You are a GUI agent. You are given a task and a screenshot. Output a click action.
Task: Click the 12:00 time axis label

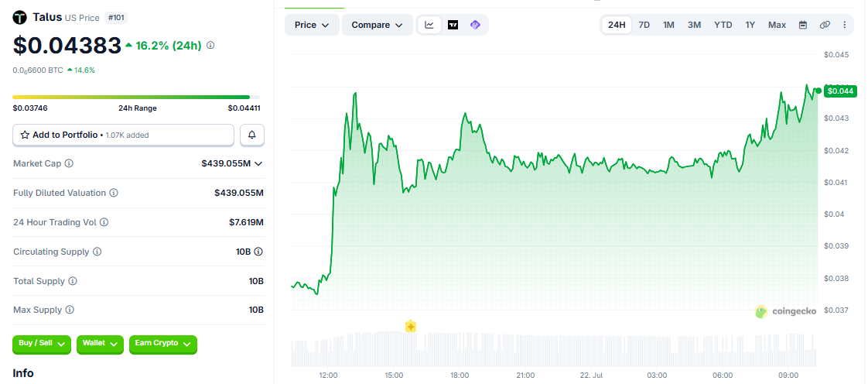[x=328, y=375]
